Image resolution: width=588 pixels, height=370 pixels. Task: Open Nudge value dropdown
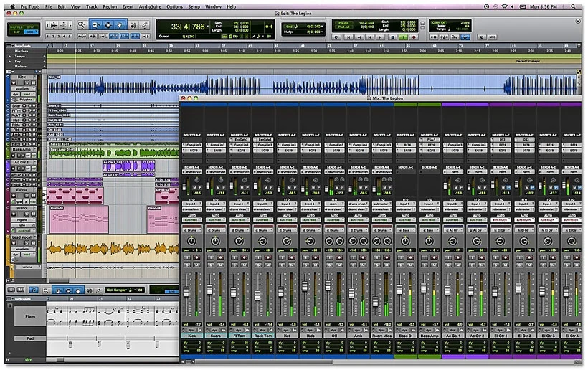pos(323,32)
